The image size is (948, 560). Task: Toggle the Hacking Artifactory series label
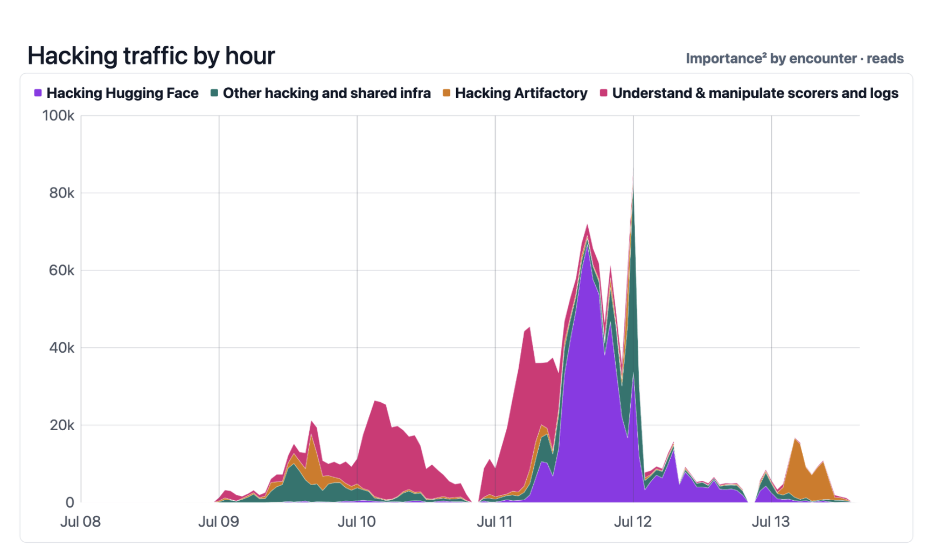pyautogui.click(x=521, y=93)
